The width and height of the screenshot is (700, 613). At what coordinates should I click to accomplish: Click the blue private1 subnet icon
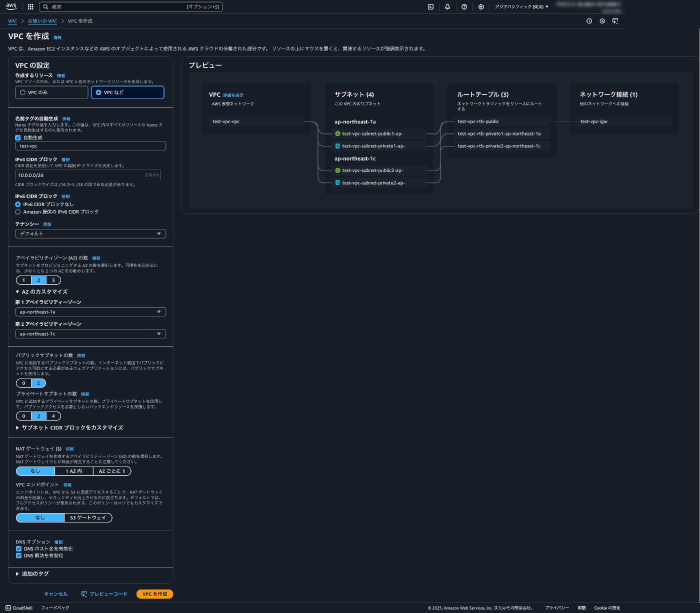pos(337,146)
